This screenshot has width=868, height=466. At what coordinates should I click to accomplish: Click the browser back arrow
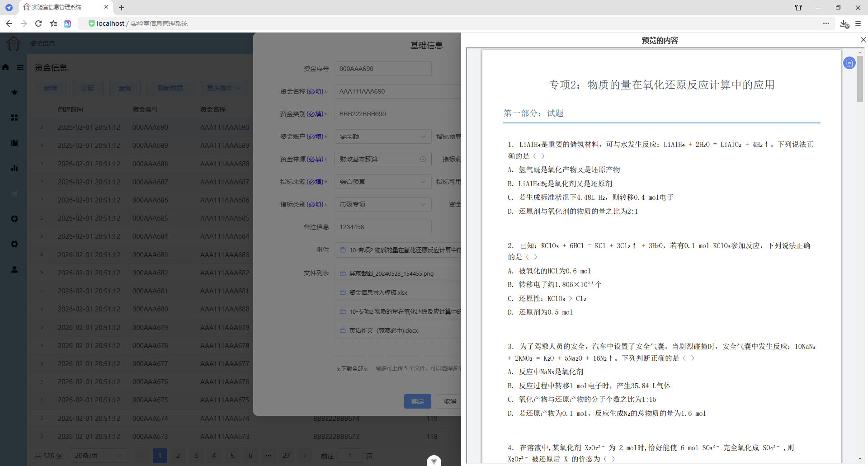(9, 24)
